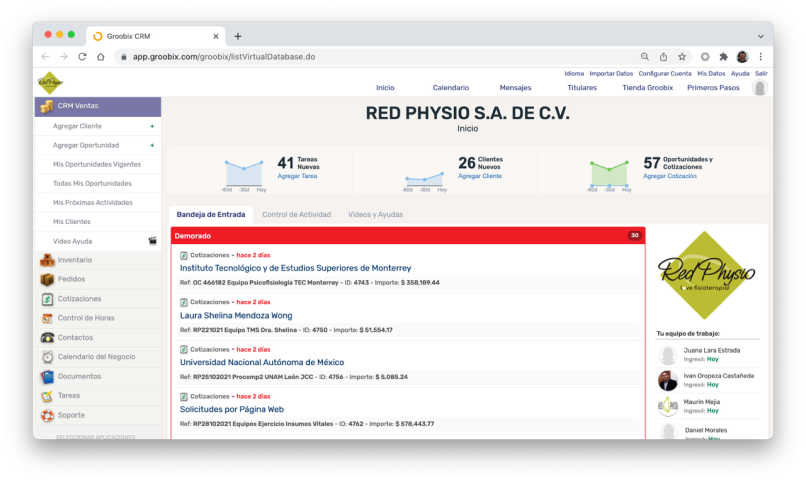Open Instituto Tecnológico y de Estudios Superiores link
This screenshot has width=806, height=482.
[x=296, y=268]
